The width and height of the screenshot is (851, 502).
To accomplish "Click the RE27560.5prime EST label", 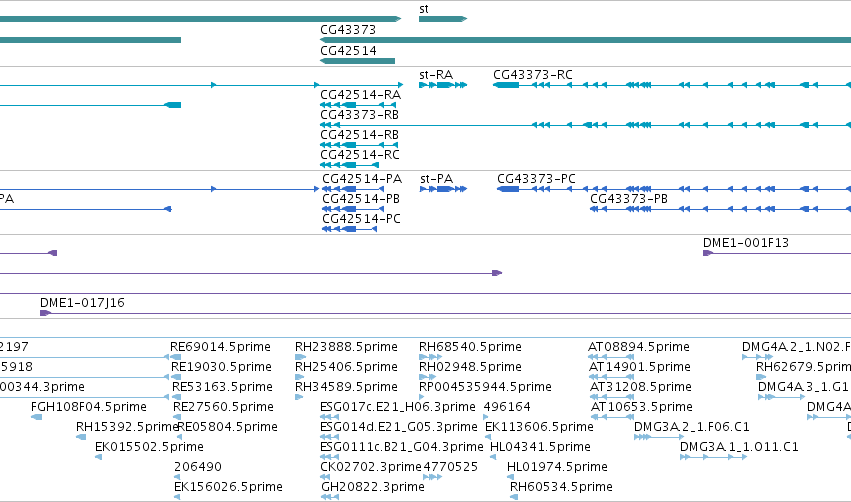I will click(x=224, y=407).
